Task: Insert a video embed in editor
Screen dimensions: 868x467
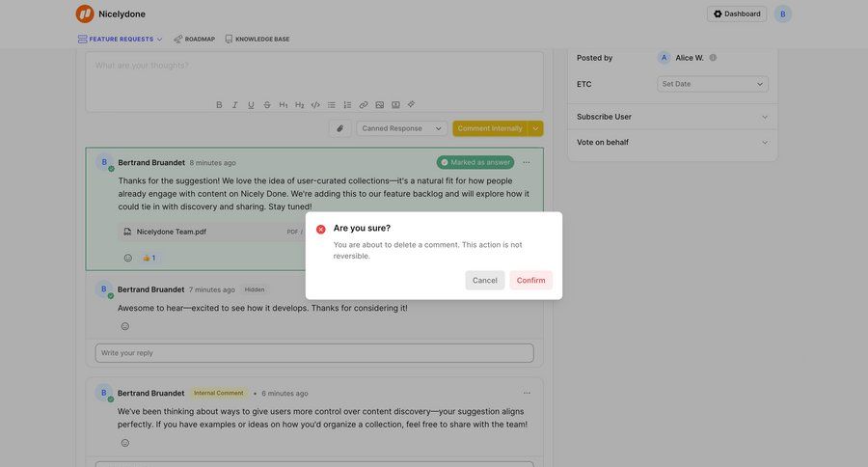Action: point(395,105)
